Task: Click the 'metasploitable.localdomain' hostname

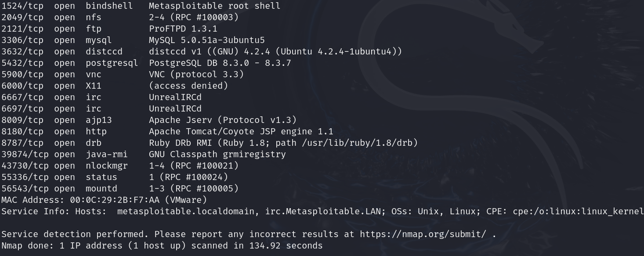Action: (x=186, y=211)
